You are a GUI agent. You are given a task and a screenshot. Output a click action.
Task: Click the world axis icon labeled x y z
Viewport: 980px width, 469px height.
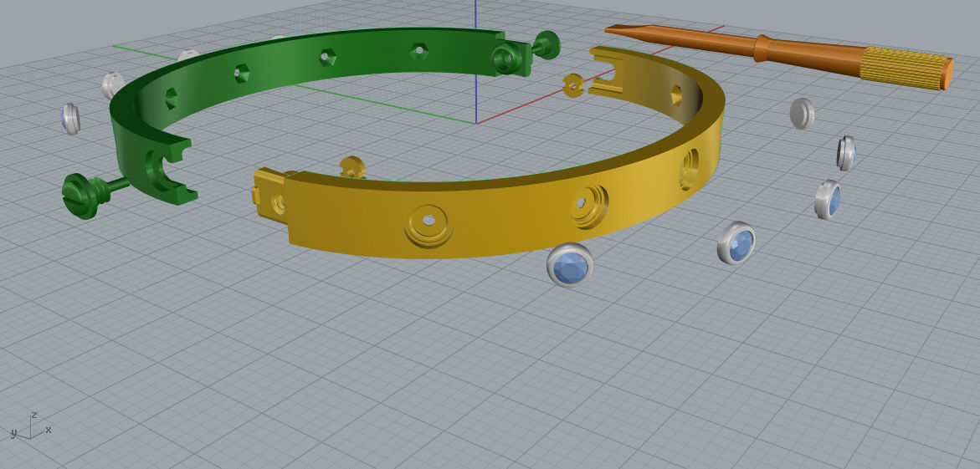(x=30, y=426)
